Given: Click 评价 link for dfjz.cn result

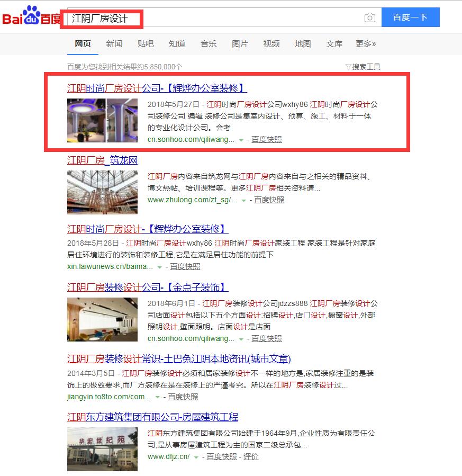Looking at the screenshot, I should (x=251, y=456).
